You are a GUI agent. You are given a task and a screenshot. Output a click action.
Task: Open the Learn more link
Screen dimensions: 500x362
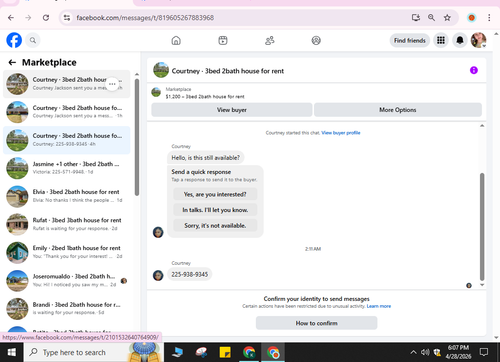coord(379,306)
